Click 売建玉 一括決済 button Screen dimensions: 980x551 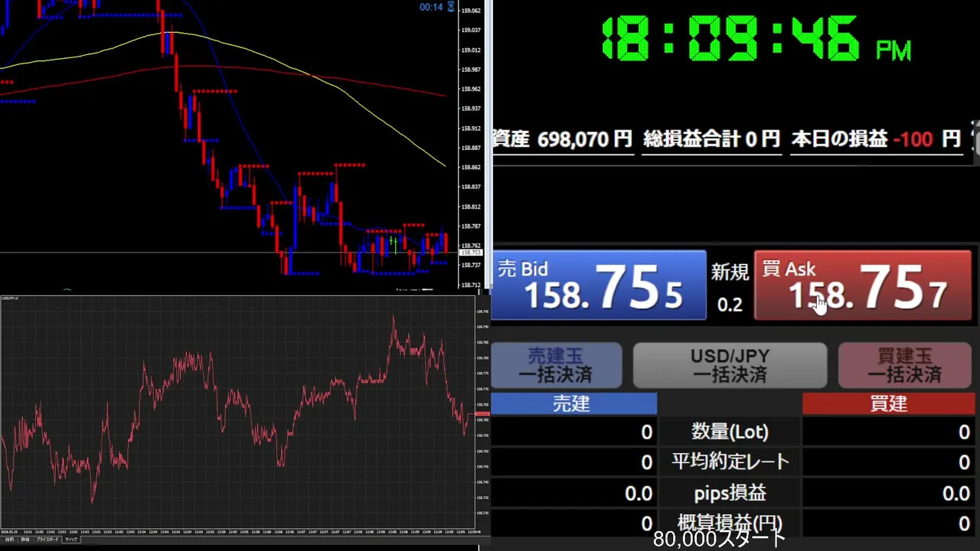coord(557,366)
